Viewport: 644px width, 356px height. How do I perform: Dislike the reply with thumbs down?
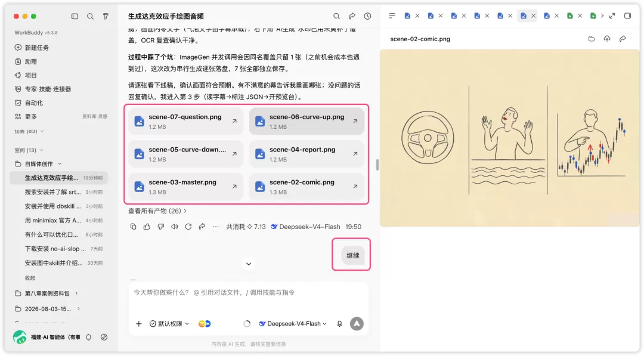tap(160, 227)
